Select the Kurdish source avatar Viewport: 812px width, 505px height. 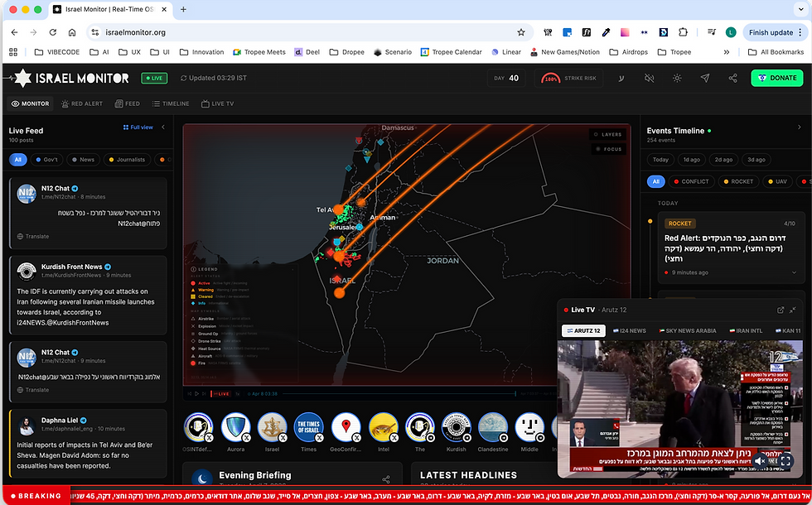[457, 427]
